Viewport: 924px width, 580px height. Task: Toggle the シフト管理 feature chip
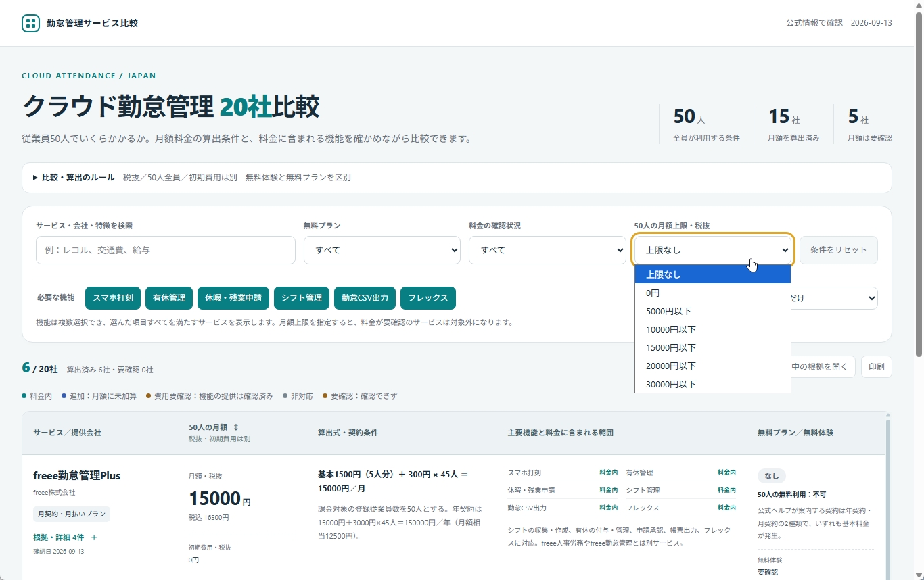click(302, 298)
